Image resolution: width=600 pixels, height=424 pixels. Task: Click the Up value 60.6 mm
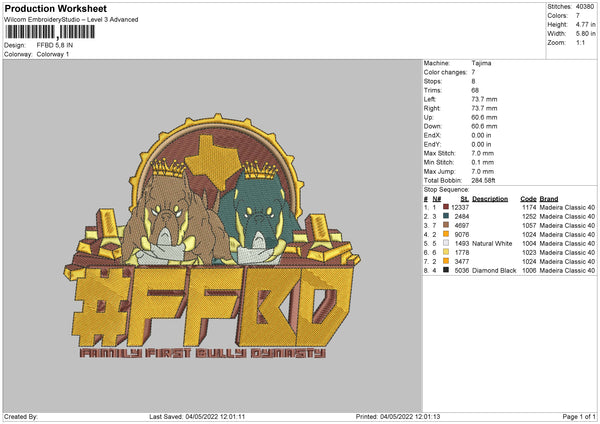click(484, 117)
